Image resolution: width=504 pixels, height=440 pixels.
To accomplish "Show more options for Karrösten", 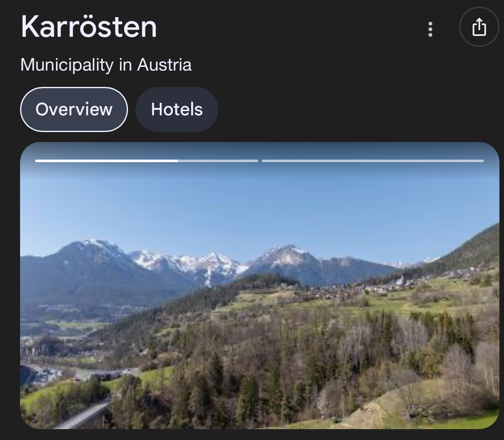I will [430, 29].
